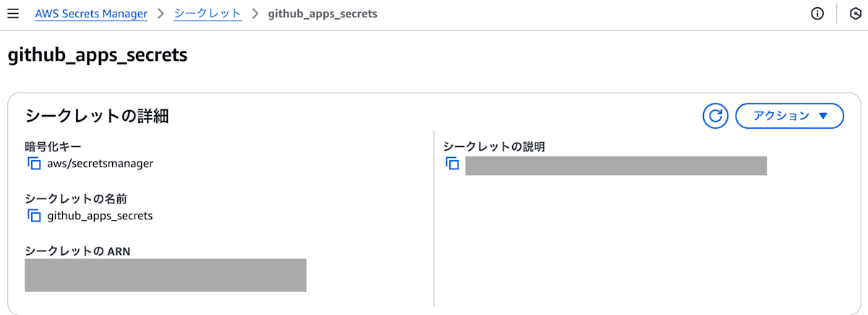
Task: Click the シークレットの ARN label
Action: tap(77, 251)
